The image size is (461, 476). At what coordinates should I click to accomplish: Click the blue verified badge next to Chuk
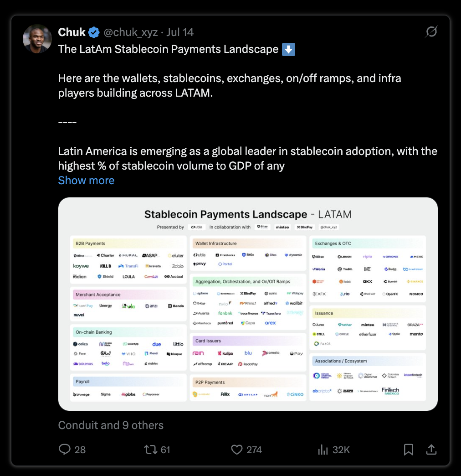(94, 32)
